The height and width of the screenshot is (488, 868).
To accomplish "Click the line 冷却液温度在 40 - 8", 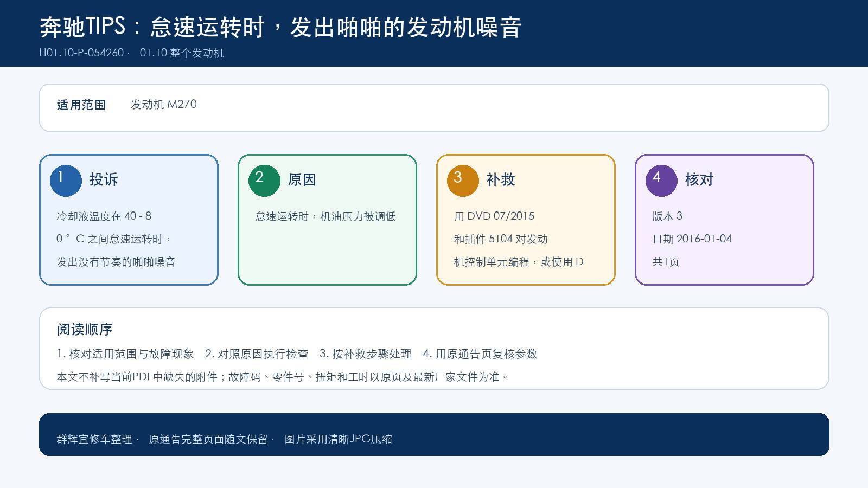I will coord(104,216).
